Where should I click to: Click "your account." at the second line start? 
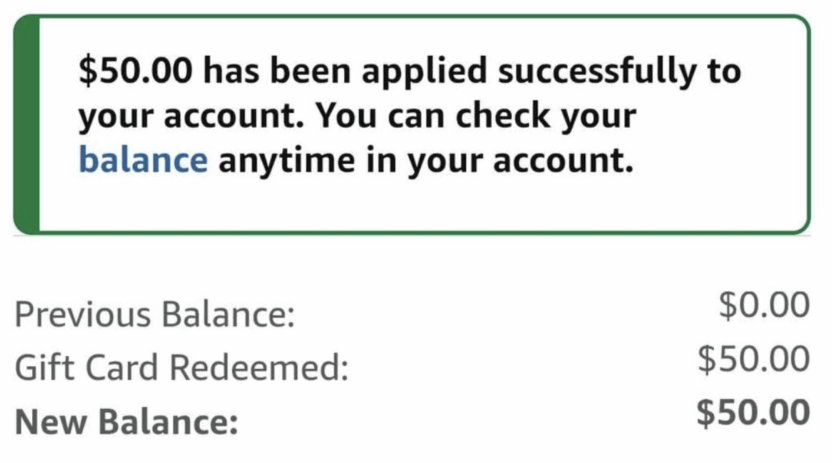point(192,116)
